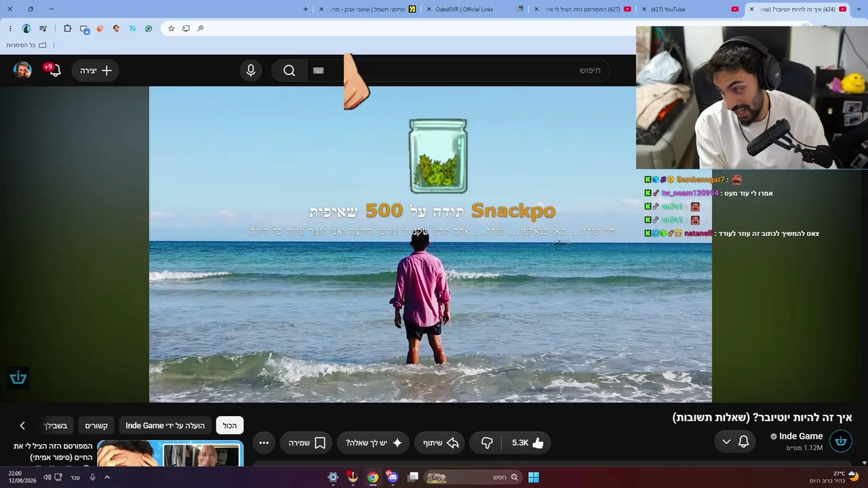
Task: Select the 'הועלה על ידי Inde Game' chip
Action: 165,426
